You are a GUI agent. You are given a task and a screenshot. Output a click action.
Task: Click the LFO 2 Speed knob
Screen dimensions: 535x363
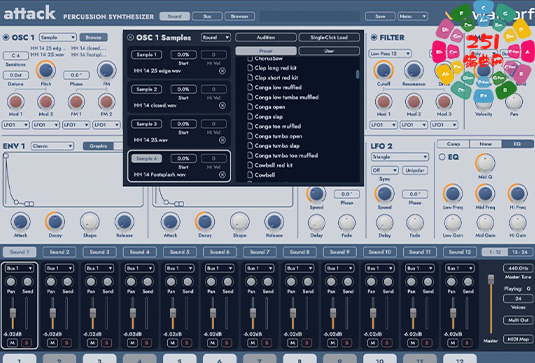click(x=385, y=193)
